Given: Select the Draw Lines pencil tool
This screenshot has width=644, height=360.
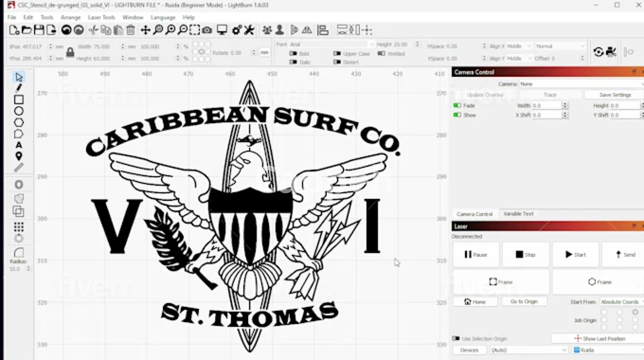Looking at the screenshot, I should 19,88.
